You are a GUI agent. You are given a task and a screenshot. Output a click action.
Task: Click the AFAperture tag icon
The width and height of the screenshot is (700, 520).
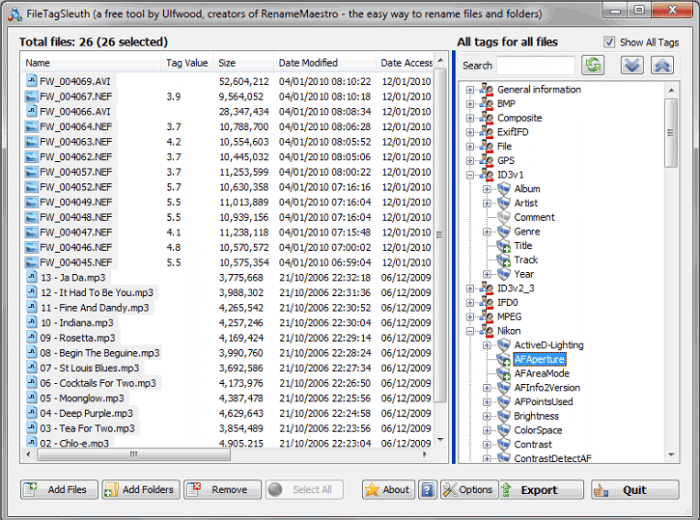(503, 360)
